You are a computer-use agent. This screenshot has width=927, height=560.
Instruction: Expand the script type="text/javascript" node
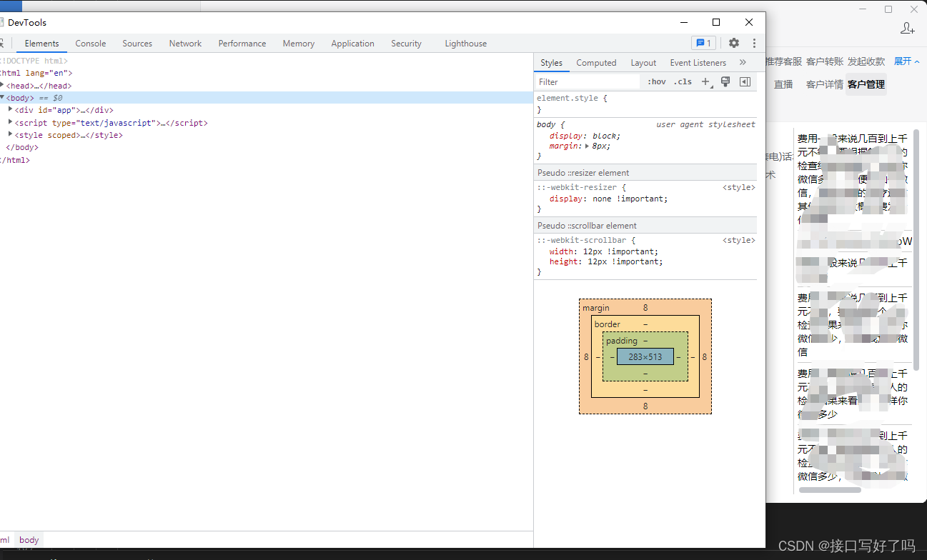point(11,122)
